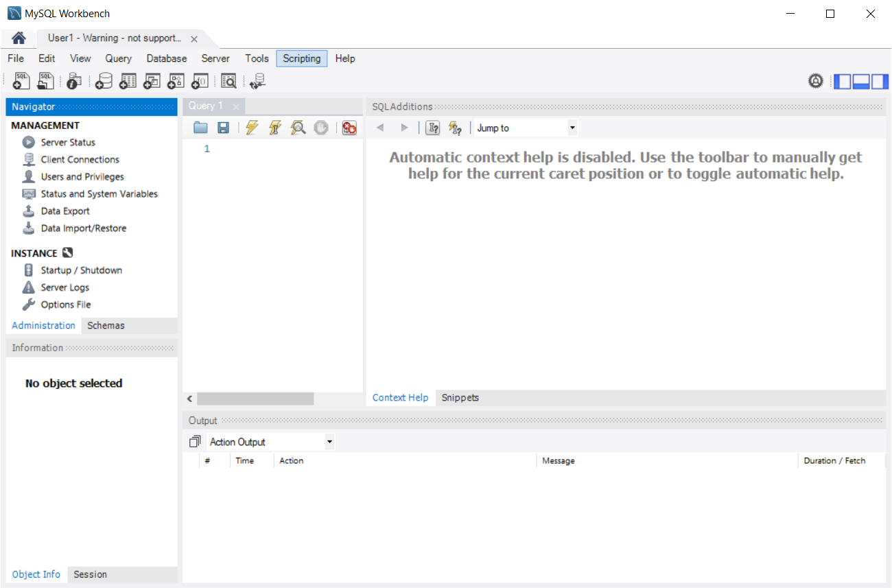
Task: Toggle continue-on-error execution icon
Action: 349,128
